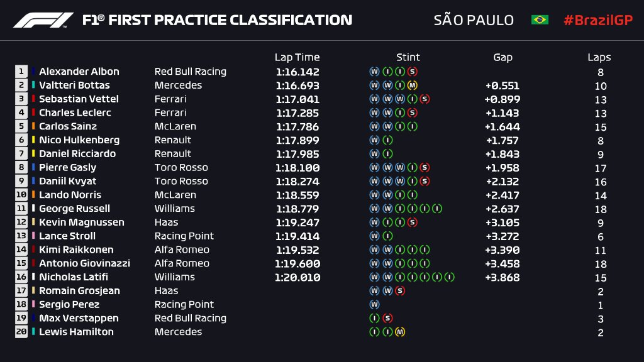Click the orange team color bar beside Carlos Sainz
The image size is (644, 362).
click(x=34, y=126)
